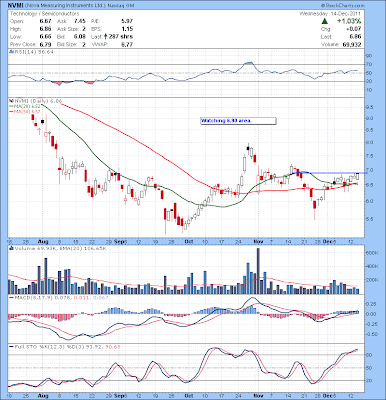This screenshot has height=400, width=386.
Task: Click the +1.03% percent change value
Action: click(348, 21)
